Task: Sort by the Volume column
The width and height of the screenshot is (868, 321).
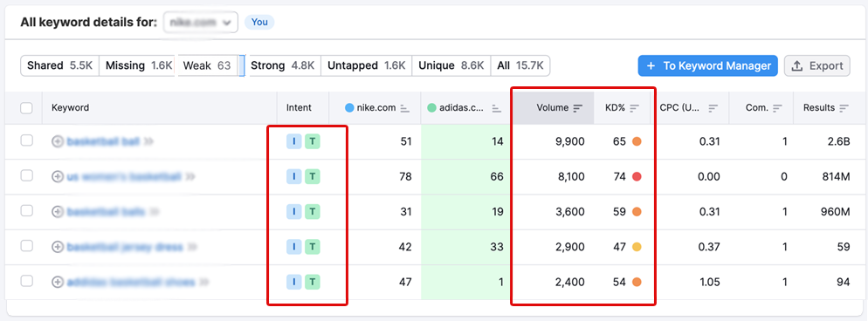Action: [x=577, y=108]
